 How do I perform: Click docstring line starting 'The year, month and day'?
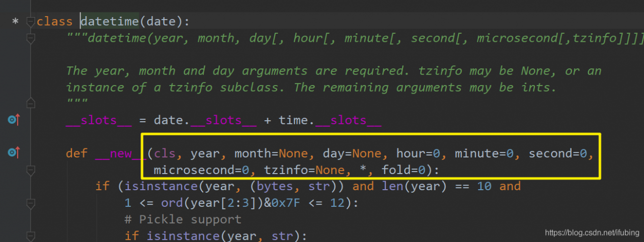pos(334,71)
